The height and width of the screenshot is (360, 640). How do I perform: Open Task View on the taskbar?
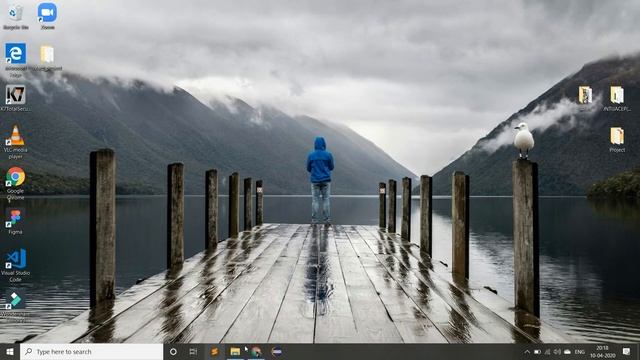click(193, 351)
